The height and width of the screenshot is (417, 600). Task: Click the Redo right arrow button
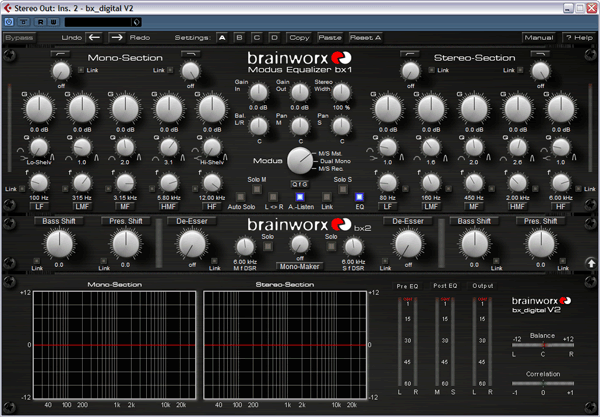click(119, 37)
